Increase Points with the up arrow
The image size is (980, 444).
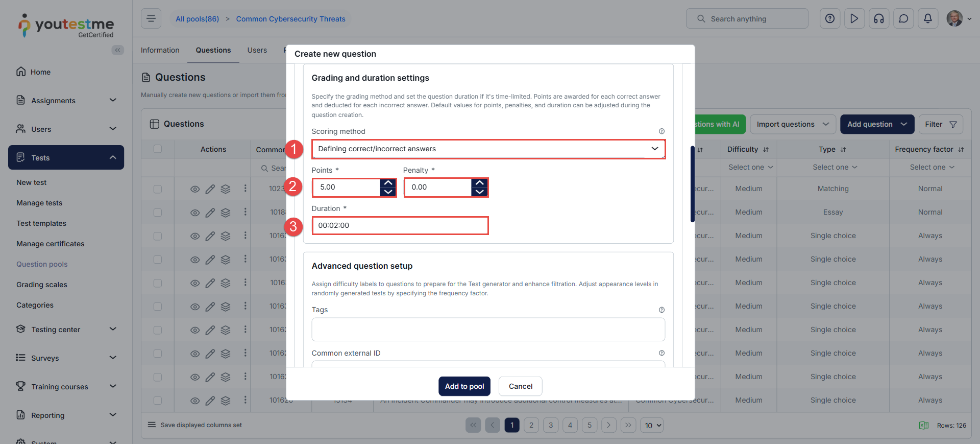(x=388, y=183)
